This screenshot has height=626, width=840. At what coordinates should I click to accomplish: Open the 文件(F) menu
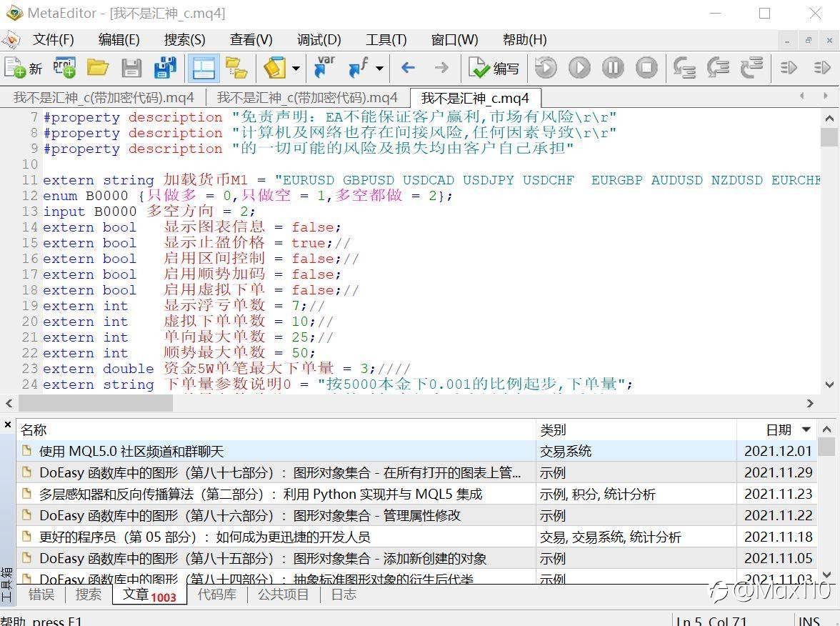click(x=53, y=40)
